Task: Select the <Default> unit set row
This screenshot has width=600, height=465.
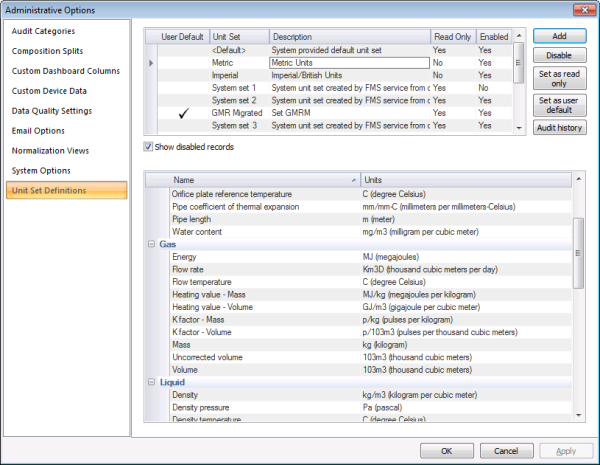Action: click(335, 50)
